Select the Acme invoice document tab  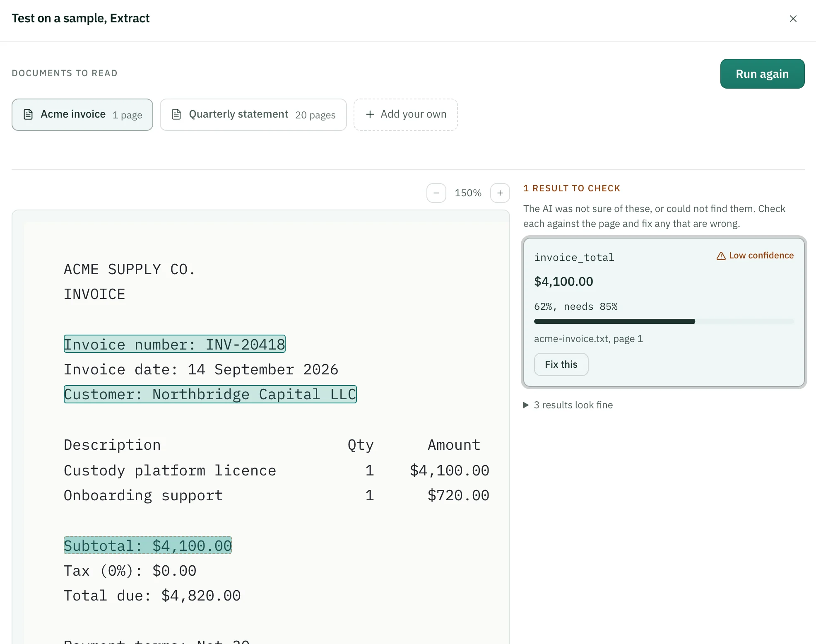point(82,115)
